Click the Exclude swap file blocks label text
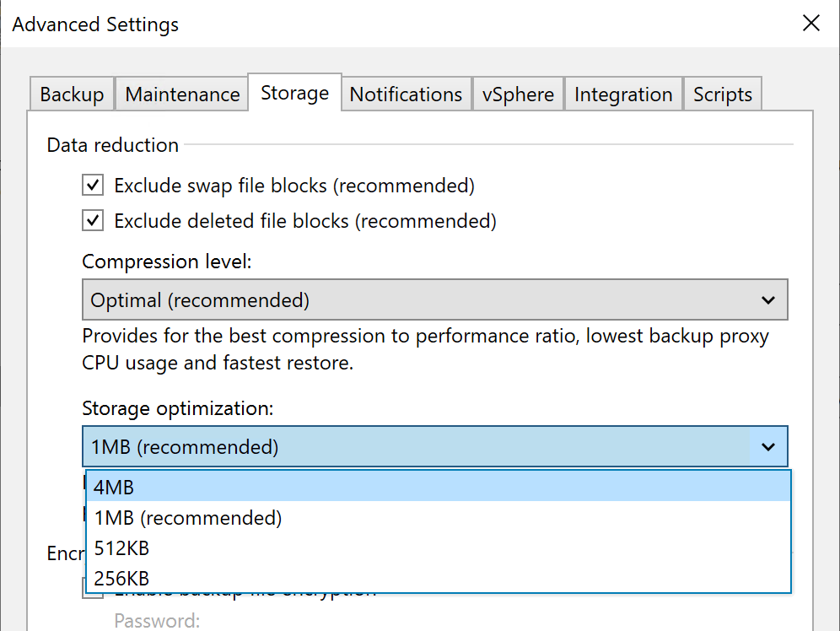This screenshot has height=631, width=840. (x=294, y=186)
